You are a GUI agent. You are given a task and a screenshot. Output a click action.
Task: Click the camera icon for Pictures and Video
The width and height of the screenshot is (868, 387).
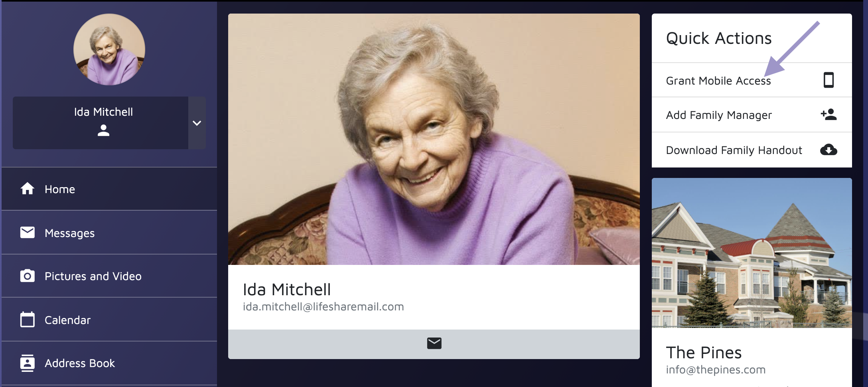[x=28, y=276]
